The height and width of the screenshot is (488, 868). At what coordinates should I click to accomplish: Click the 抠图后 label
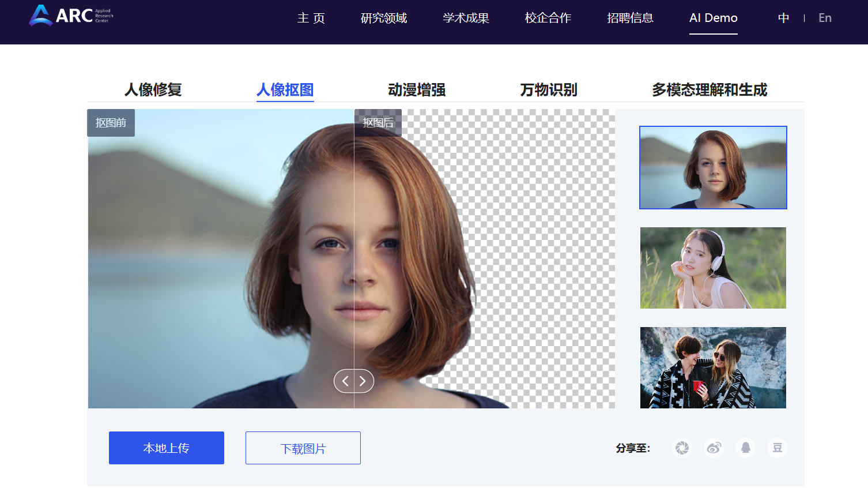(378, 123)
